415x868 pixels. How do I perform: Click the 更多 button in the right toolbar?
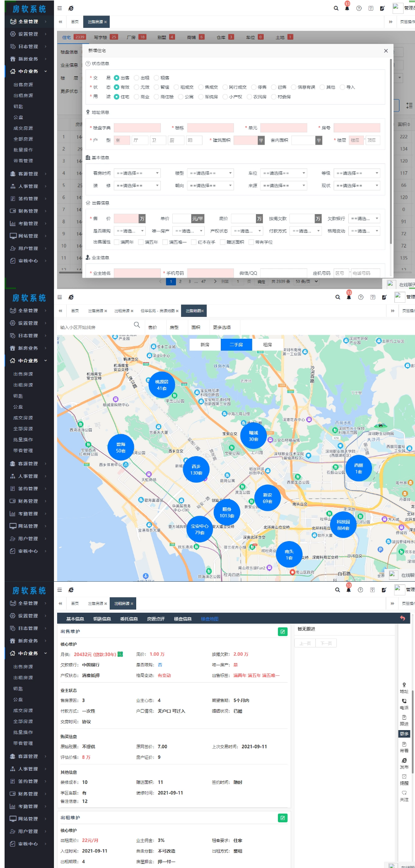404,734
